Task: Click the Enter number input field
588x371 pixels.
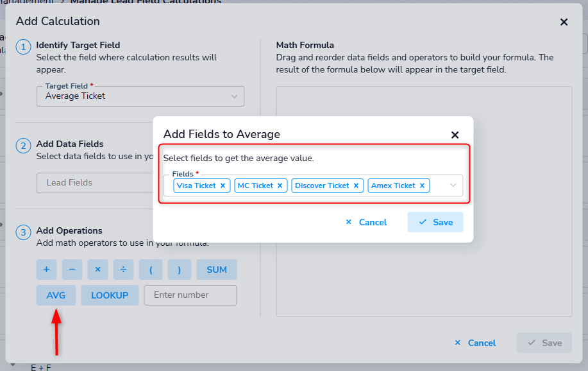Action: click(x=190, y=295)
